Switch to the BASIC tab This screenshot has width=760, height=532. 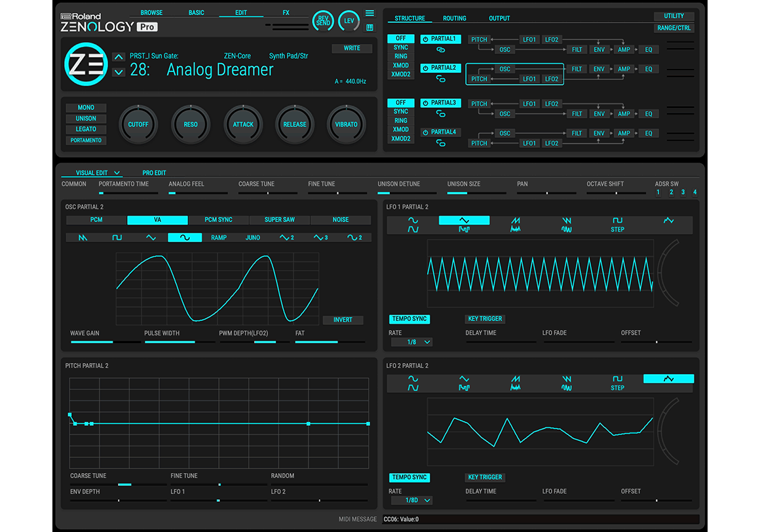[x=197, y=12]
